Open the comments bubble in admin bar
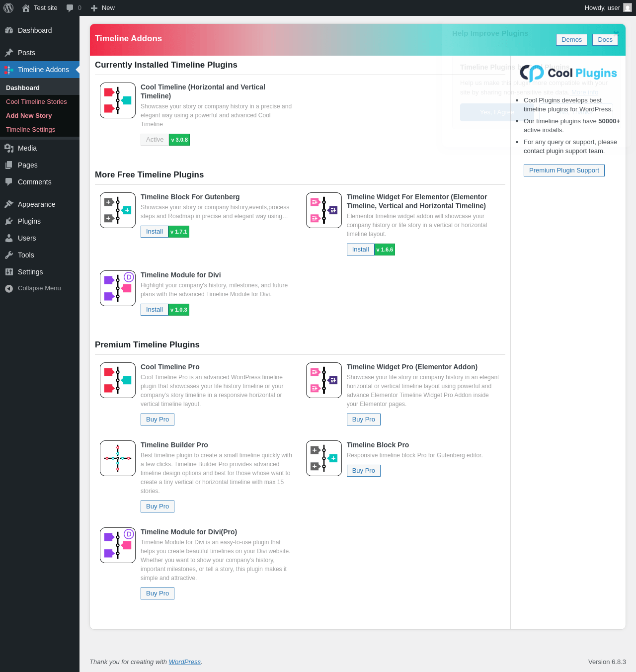The width and height of the screenshot is (636, 672). click(70, 8)
